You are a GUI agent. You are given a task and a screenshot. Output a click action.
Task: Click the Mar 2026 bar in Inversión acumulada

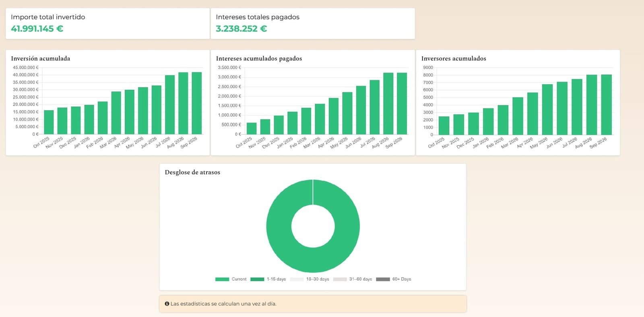116,113
